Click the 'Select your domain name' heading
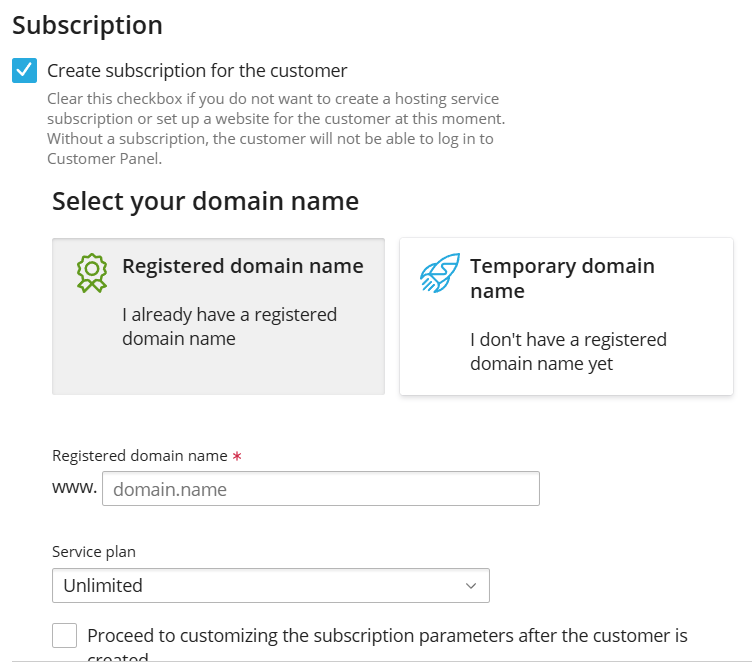The height and width of the screenshot is (662, 754). pyautogui.click(x=205, y=201)
